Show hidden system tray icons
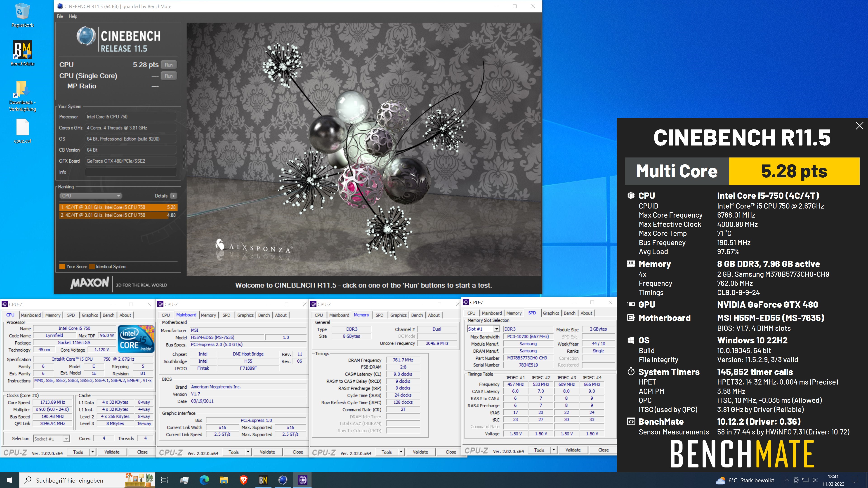This screenshot has width=868, height=488. (786, 480)
